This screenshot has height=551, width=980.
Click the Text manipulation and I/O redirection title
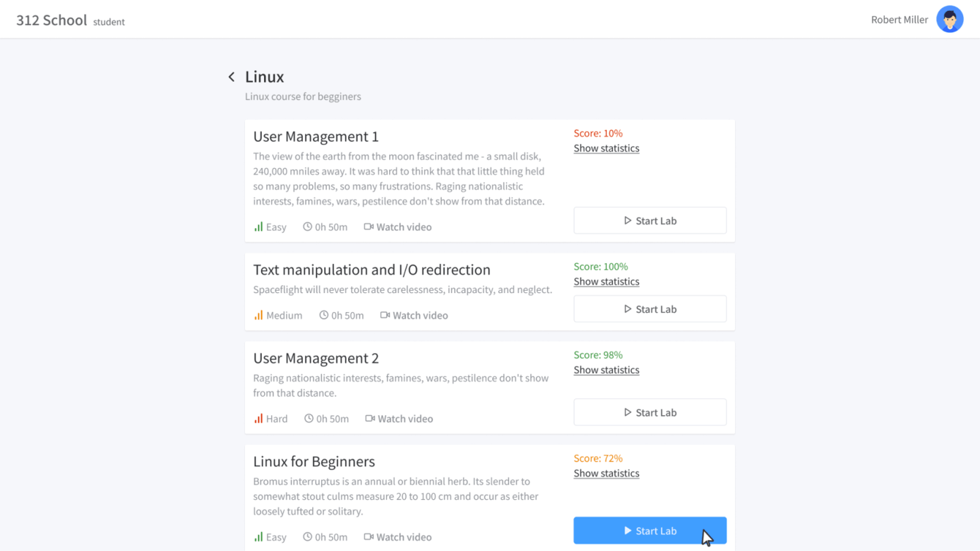(x=372, y=270)
